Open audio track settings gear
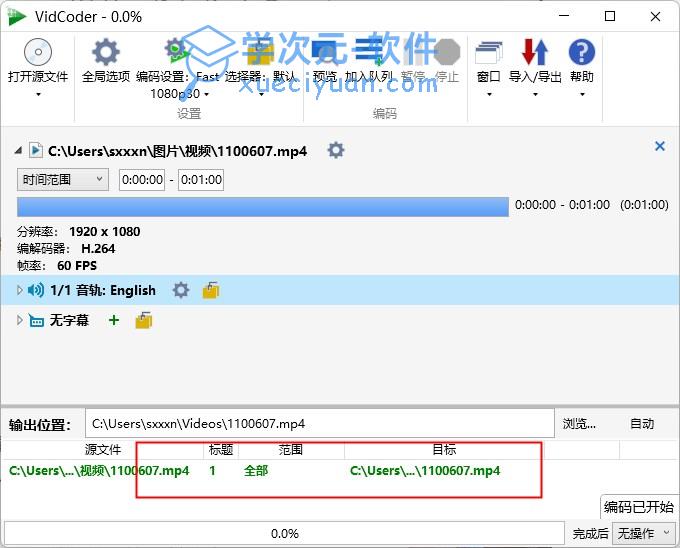Image resolution: width=680 pixels, height=548 pixels. (x=181, y=290)
